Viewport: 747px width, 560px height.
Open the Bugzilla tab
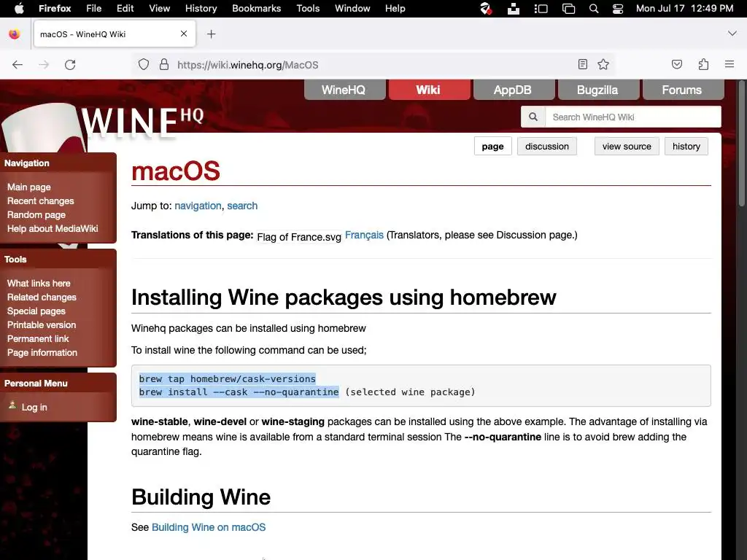click(x=598, y=90)
